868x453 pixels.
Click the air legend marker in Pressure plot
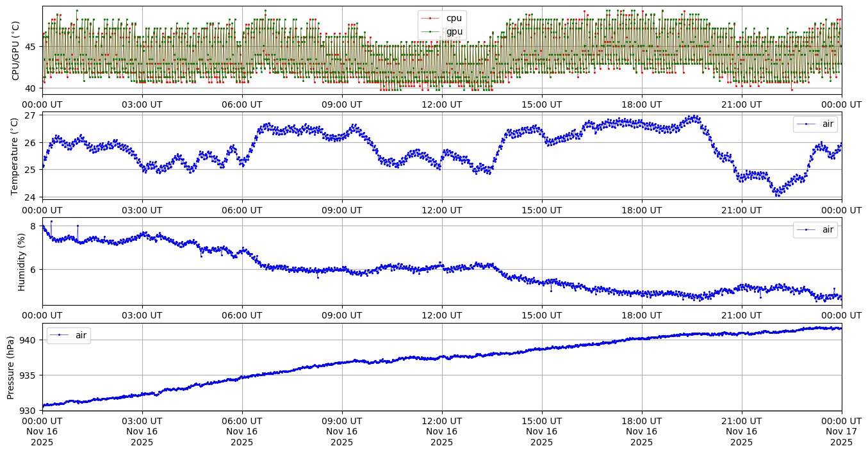60,335
